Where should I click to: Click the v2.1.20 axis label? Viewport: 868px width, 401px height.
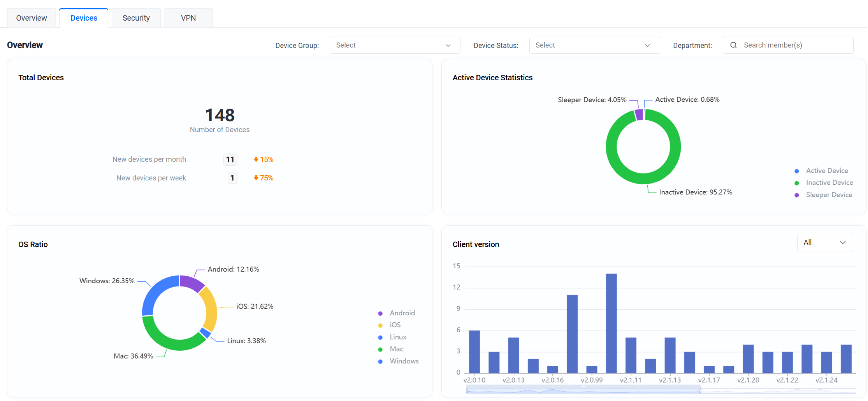748,380
